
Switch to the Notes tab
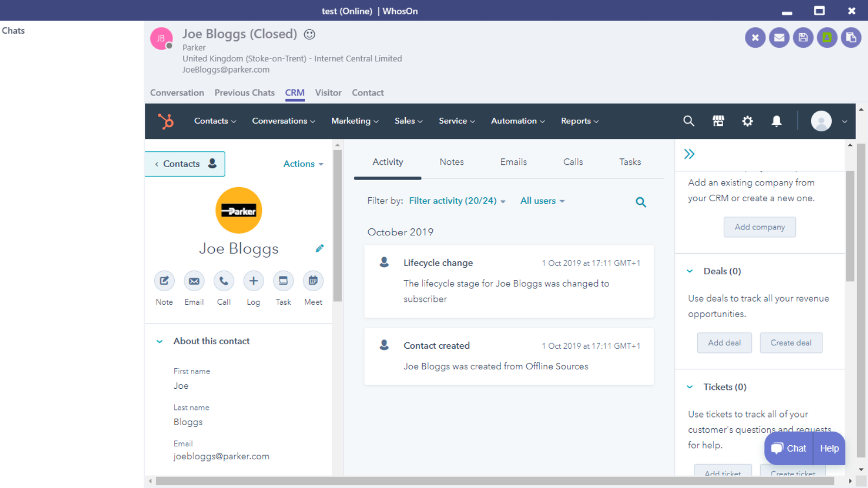[451, 162]
